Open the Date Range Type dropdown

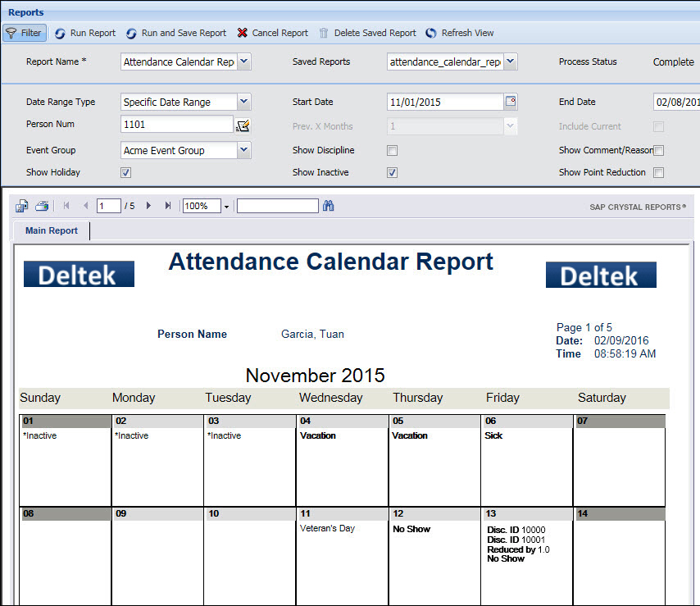243,102
